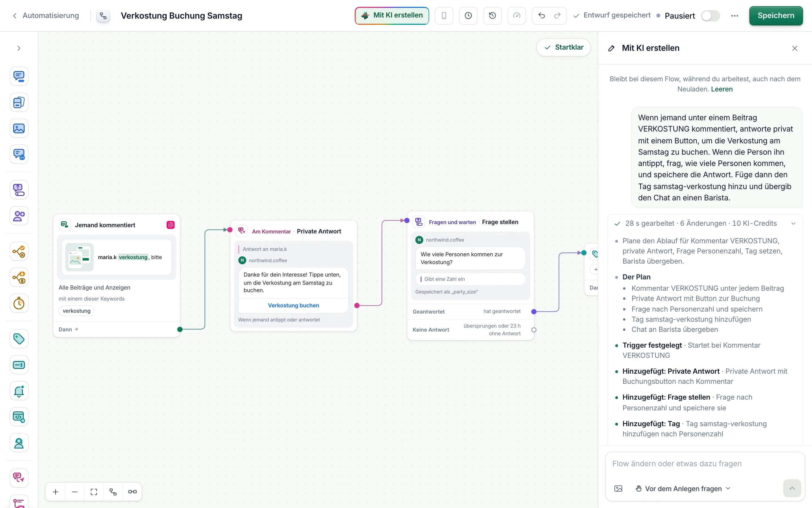The width and height of the screenshot is (812, 508).
Task: Click the auto-arrange layout icon in canvas toolbar
Action: (x=113, y=492)
